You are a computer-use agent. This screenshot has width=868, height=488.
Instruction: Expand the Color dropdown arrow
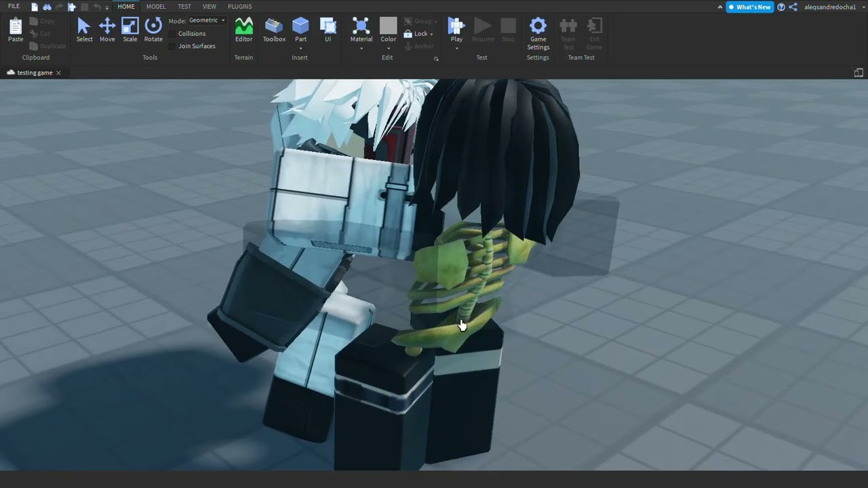pos(388,48)
